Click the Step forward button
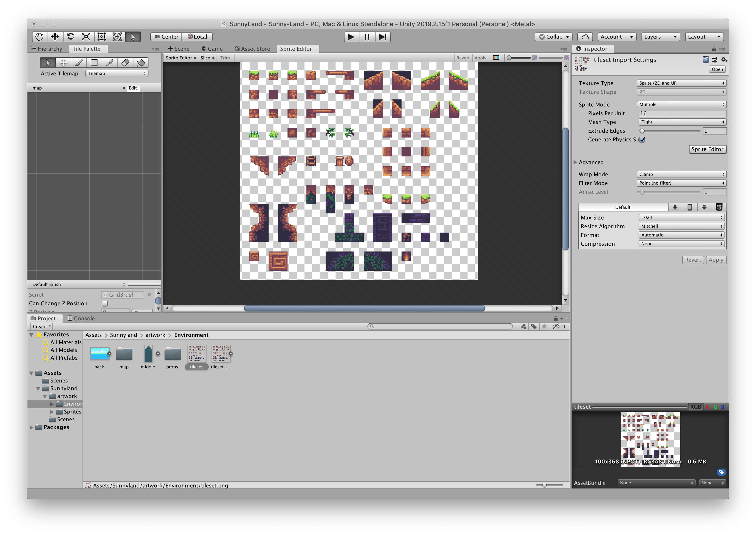Screen dimensions: 756x535 [382, 37]
